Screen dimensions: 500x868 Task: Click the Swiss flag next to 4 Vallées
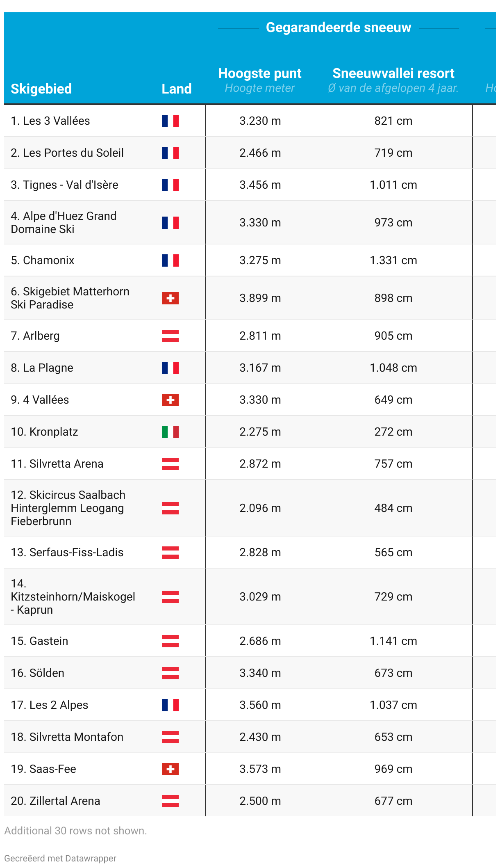pyautogui.click(x=170, y=400)
